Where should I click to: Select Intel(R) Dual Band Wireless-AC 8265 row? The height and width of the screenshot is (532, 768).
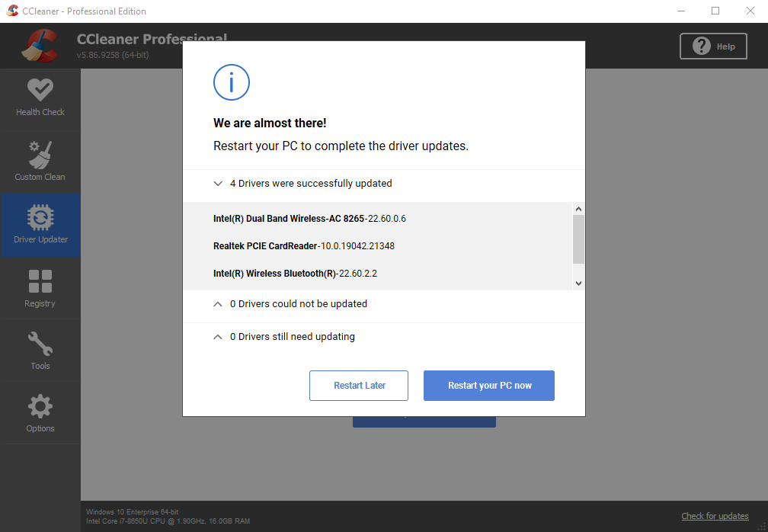[378, 219]
